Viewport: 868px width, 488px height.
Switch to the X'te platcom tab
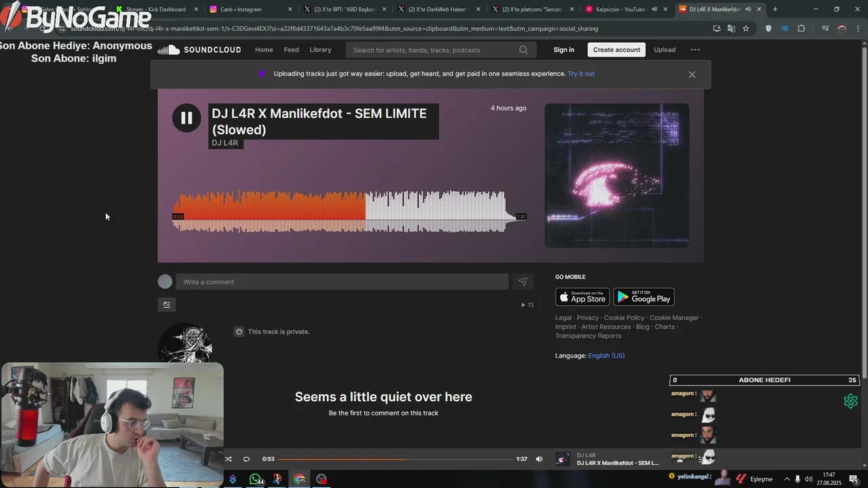point(532,9)
